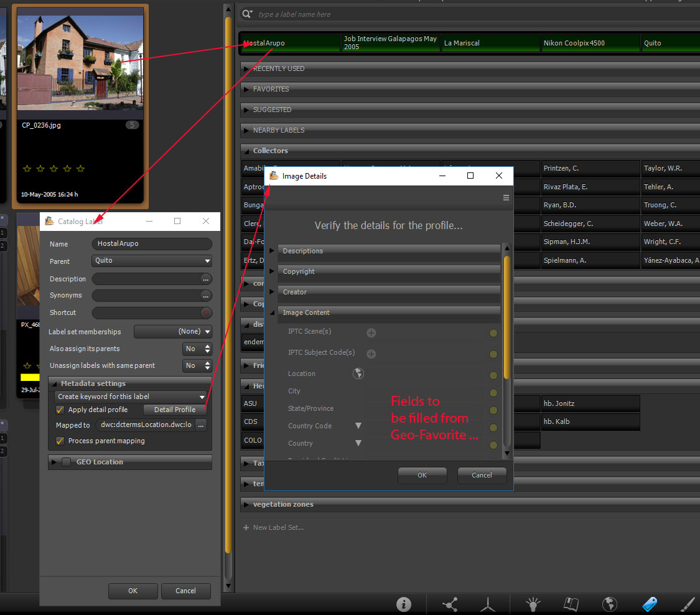This screenshot has height=615, width=700.
Task: Cancel the Catalog Label dialog
Action: (x=185, y=591)
